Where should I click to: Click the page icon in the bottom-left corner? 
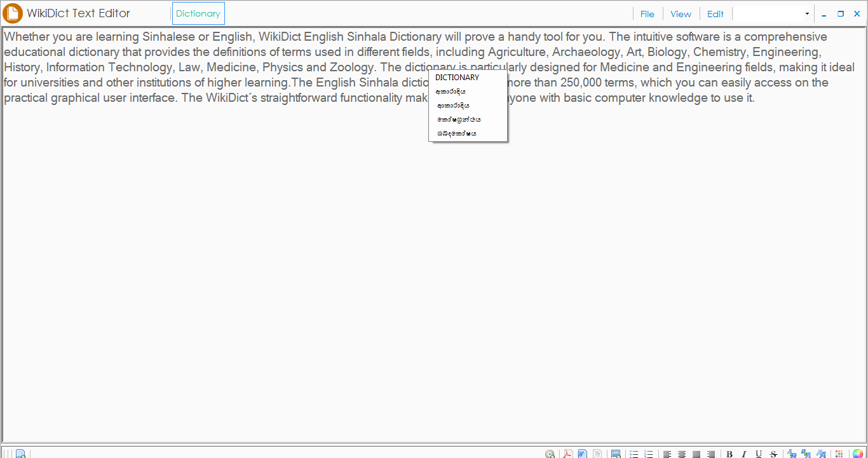point(20,454)
